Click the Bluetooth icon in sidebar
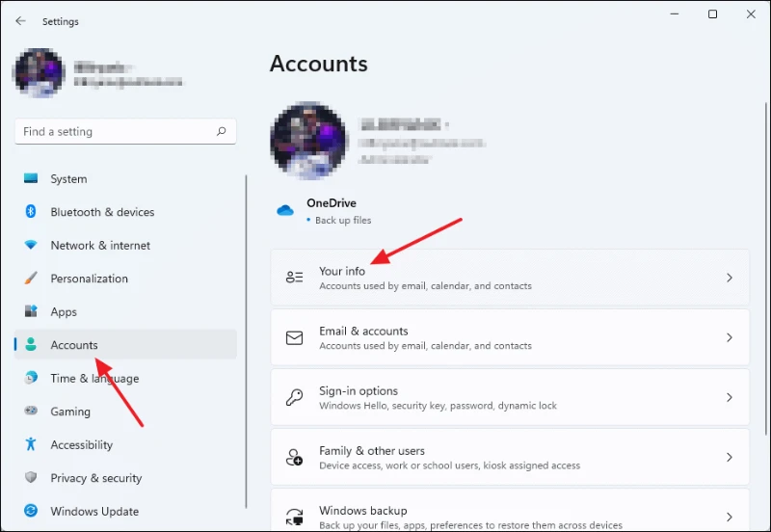The width and height of the screenshot is (771, 532). click(x=31, y=211)
